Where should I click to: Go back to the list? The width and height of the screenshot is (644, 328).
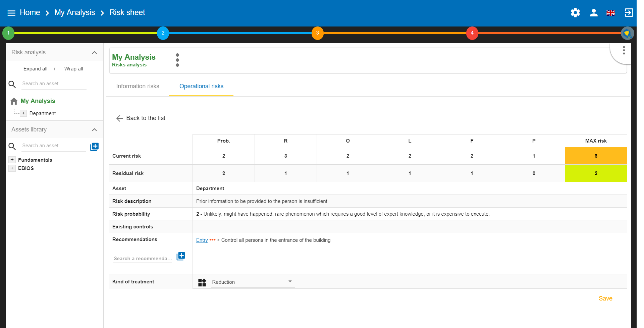pyautogui.click(x=141, y=118)
